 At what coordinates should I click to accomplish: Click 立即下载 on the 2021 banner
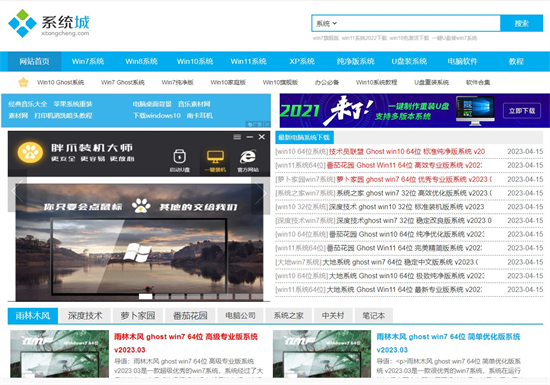(522, 111)
